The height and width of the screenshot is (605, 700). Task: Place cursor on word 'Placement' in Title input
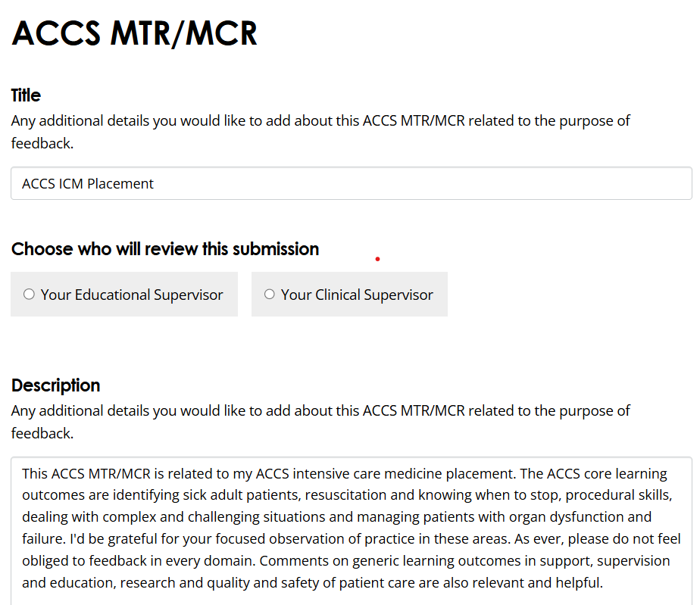[120, 184]
